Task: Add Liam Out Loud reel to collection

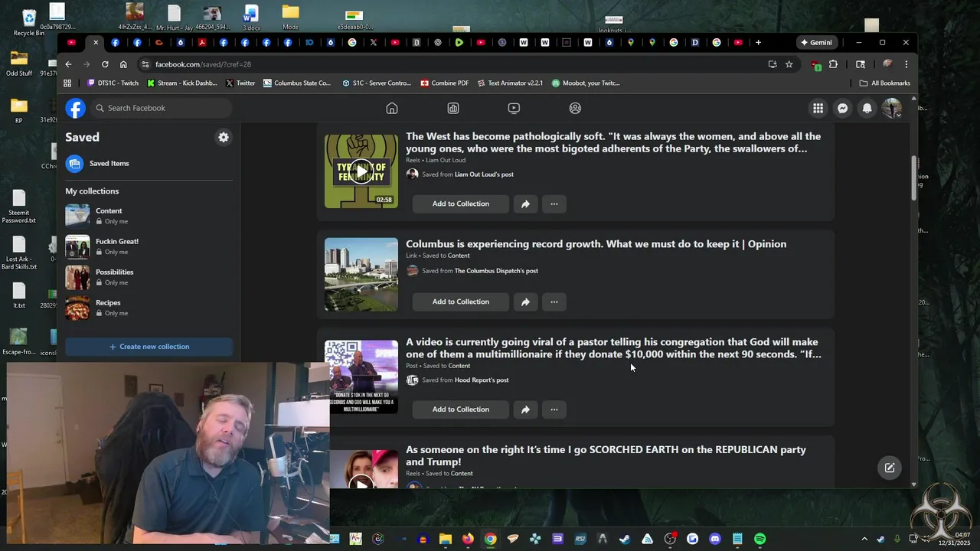Action: 461,204
